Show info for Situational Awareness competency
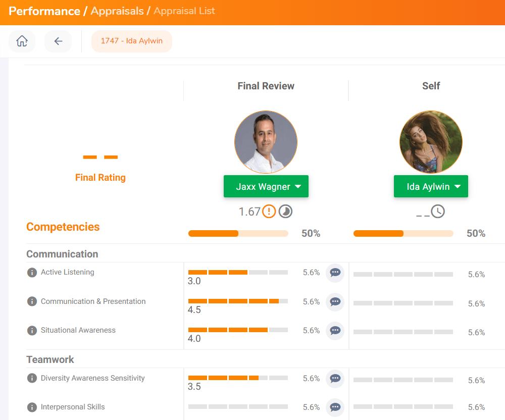505x420 pixels. [x=32, y=331]
